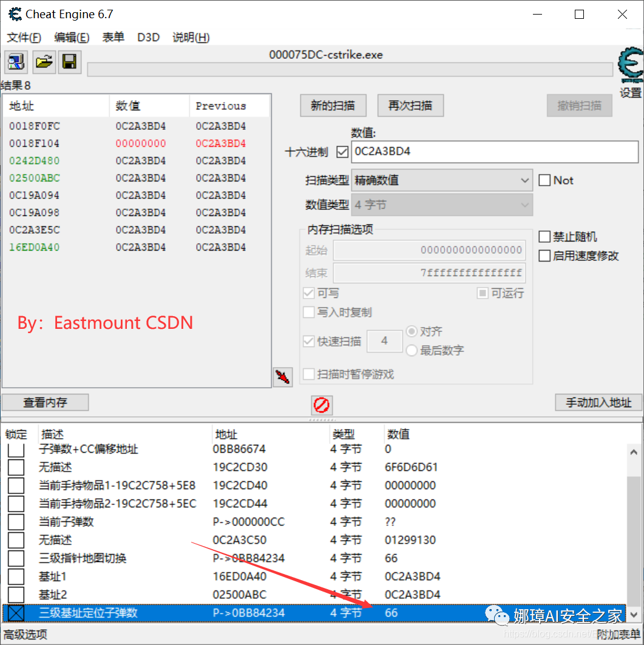Click the Cheat Engine title icon
This screenshot has width=644, height=645.
pos(15,15)
